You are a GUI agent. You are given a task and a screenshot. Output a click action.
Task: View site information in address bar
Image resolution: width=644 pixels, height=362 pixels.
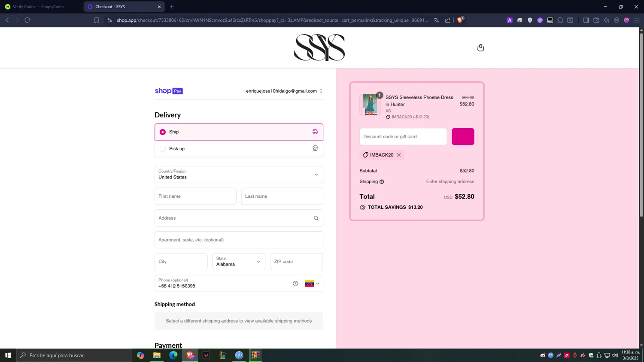(109, 20)
